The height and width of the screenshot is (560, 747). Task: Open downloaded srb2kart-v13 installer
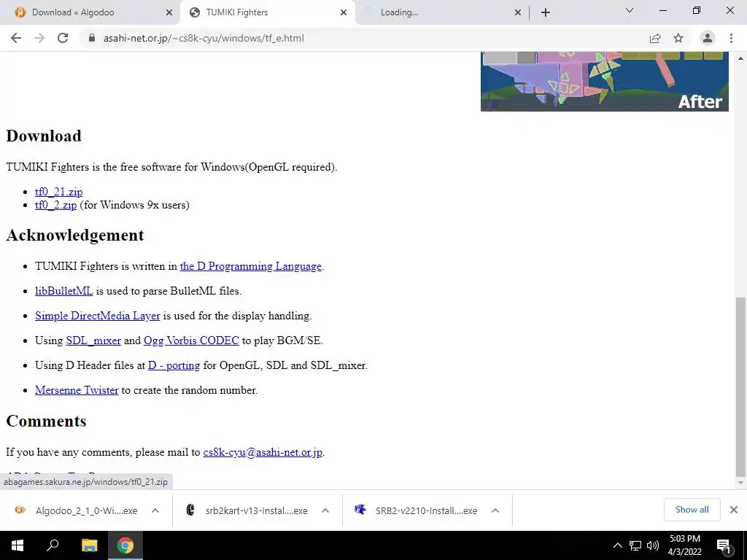click(x=247, y=510)
